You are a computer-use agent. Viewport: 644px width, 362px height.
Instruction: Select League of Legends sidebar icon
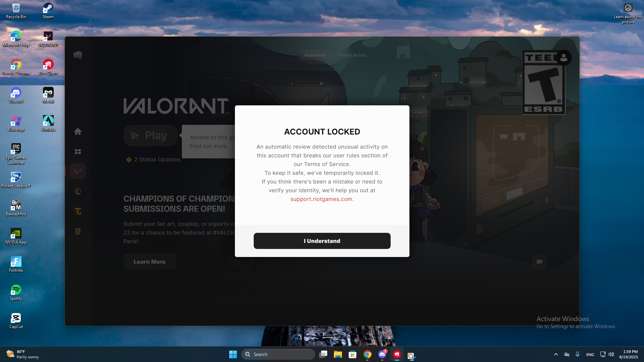[78, 191]
